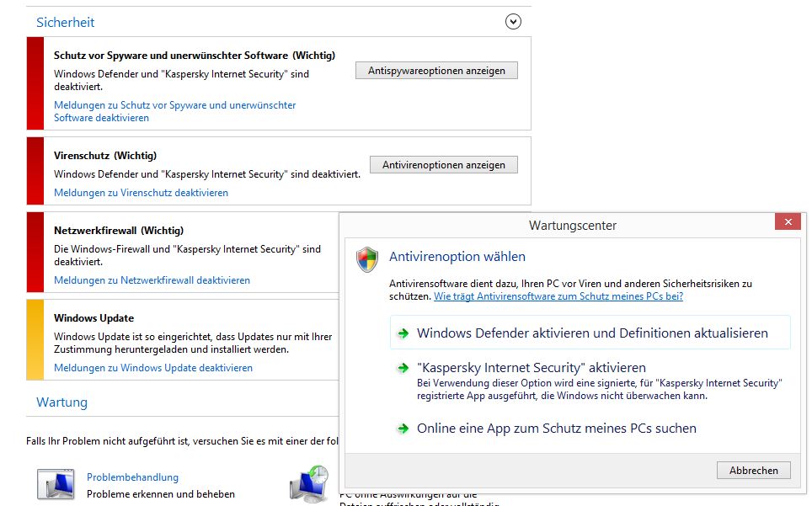
Task: Cancel the dialog with Abbrechen
Action: pyautogui.click(x=753, y=471)
